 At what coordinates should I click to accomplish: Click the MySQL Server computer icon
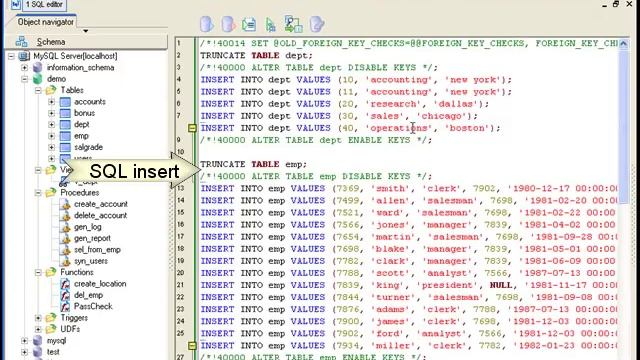coord(24,56)
